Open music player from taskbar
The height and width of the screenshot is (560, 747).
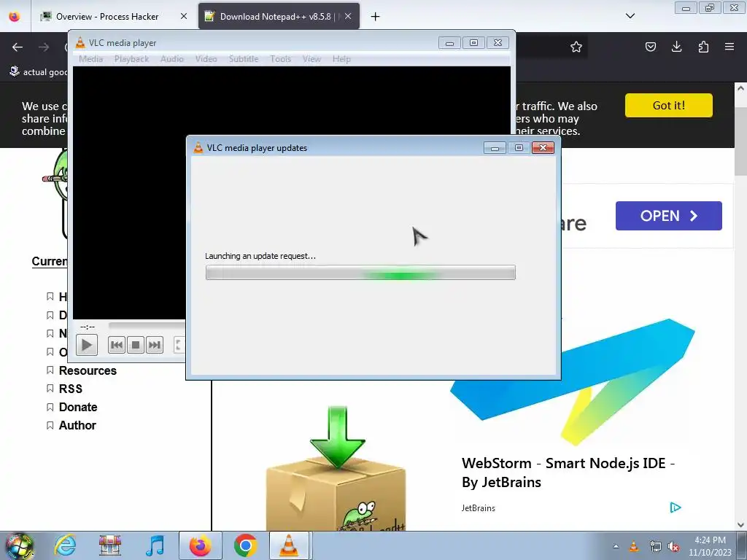pos(155,545)
